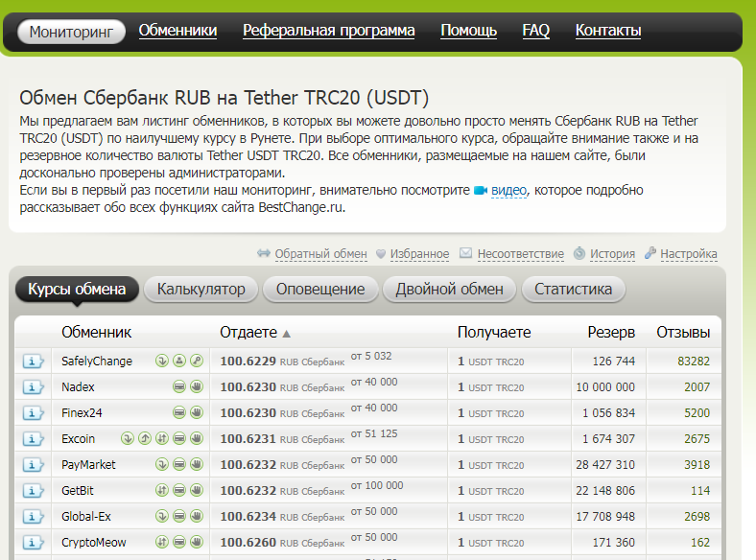756x560 pixels.
Task: Click Finex24 card badge icon
Action: [x=179, y=412]
